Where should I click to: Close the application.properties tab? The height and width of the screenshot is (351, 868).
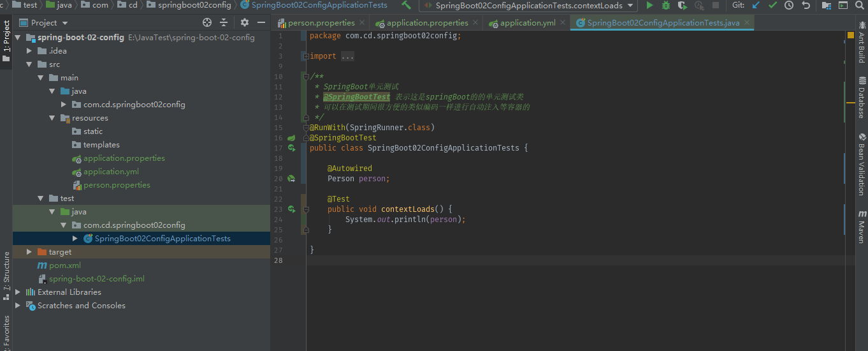point(475,23)
